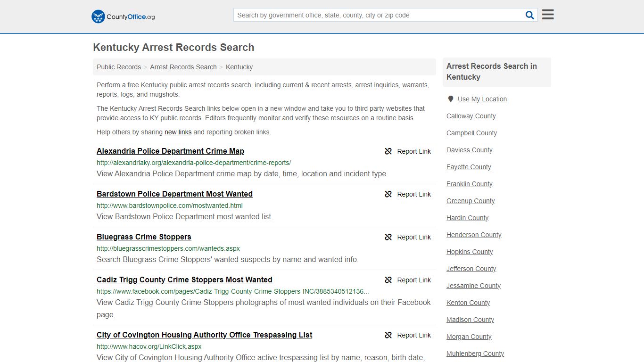The height and width of the screenshot is (362, 644).
Task: Select Greenup County
Action: point(471,201)
